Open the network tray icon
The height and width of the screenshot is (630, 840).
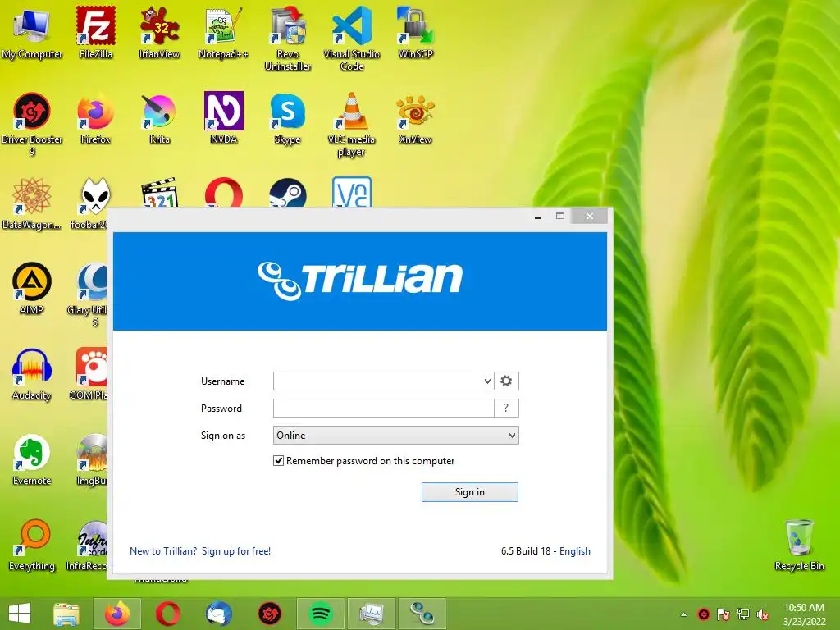pyautogui.click(x=743, y=614)
